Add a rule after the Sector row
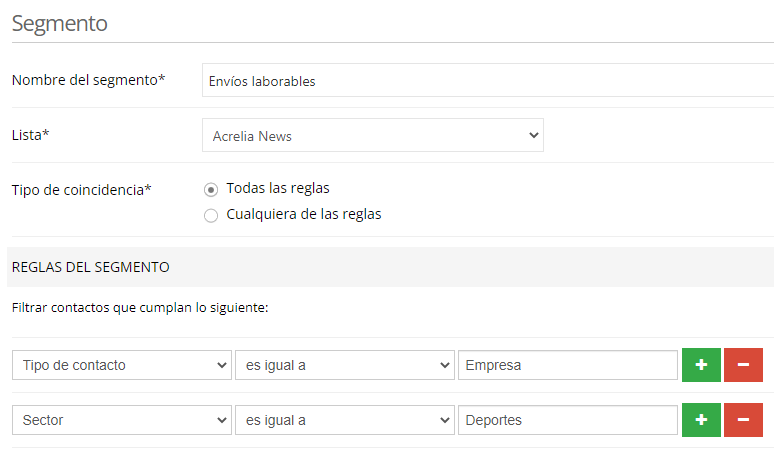This screenshot has width=774, height=455. 701,420
